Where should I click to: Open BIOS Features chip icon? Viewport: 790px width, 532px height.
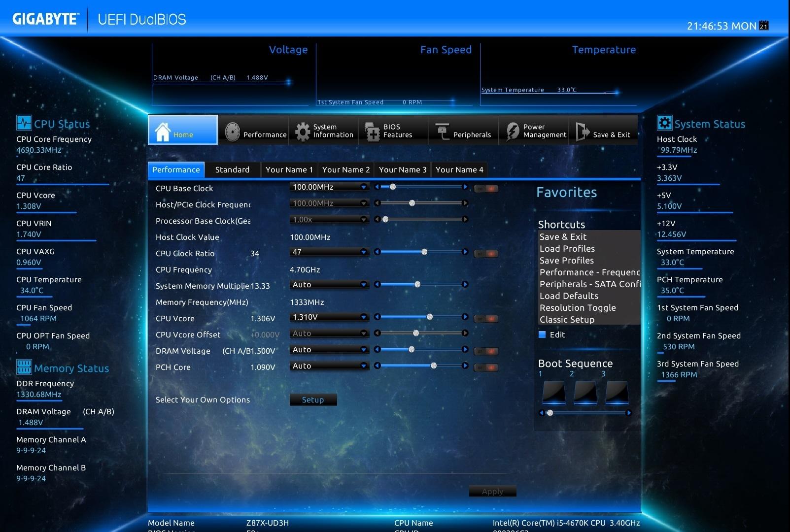(x=373, y=132)
